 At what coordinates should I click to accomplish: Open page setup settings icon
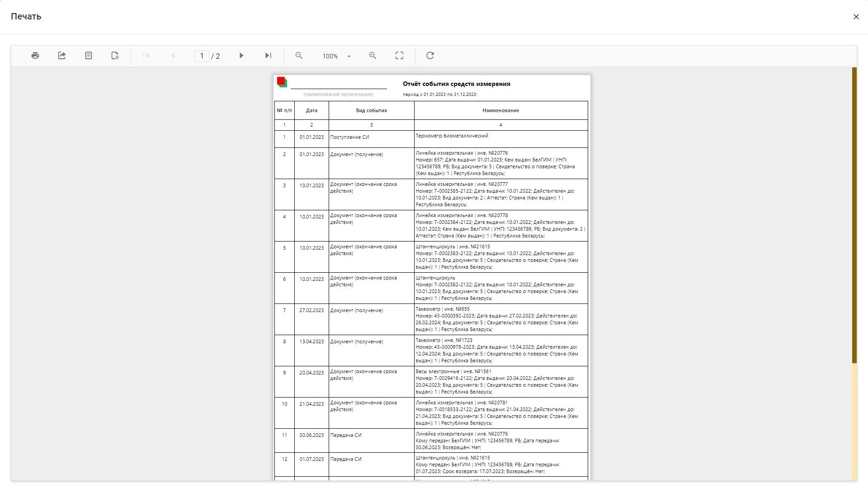coord(115,56)
